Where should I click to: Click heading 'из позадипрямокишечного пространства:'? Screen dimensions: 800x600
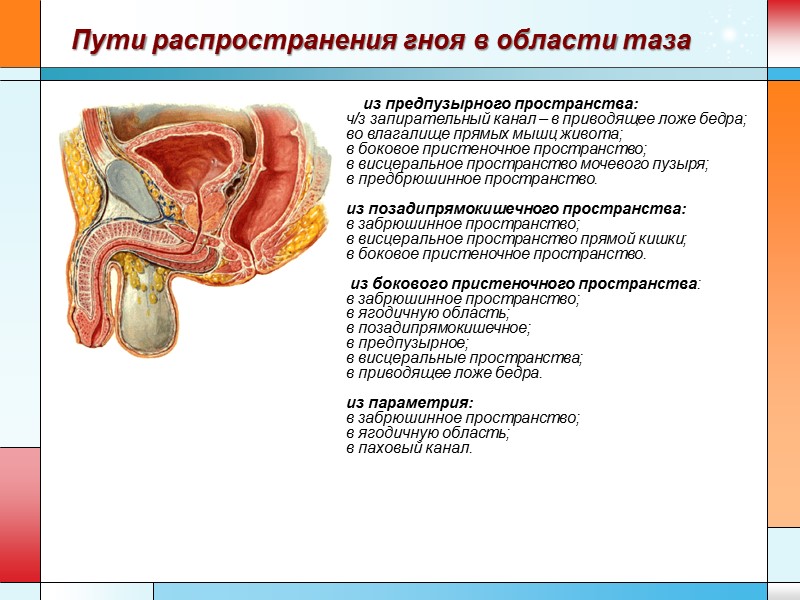516,209
